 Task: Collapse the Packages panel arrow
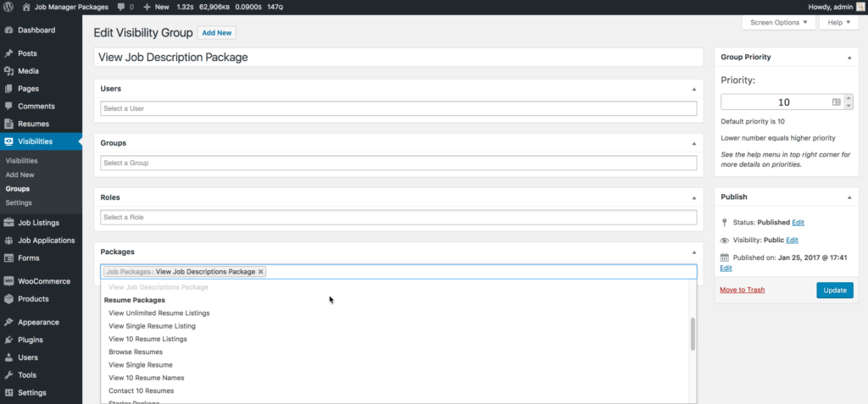(x=694, y=252)
